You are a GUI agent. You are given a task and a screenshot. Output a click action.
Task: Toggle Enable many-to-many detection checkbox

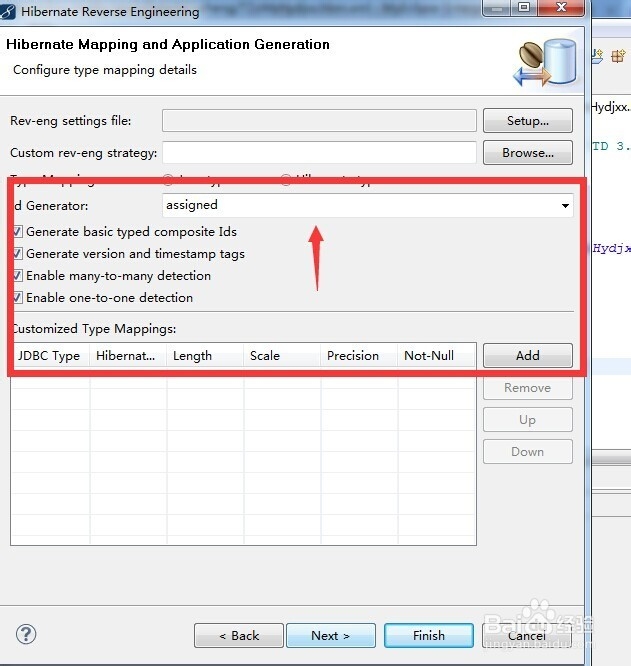(18, 276)
